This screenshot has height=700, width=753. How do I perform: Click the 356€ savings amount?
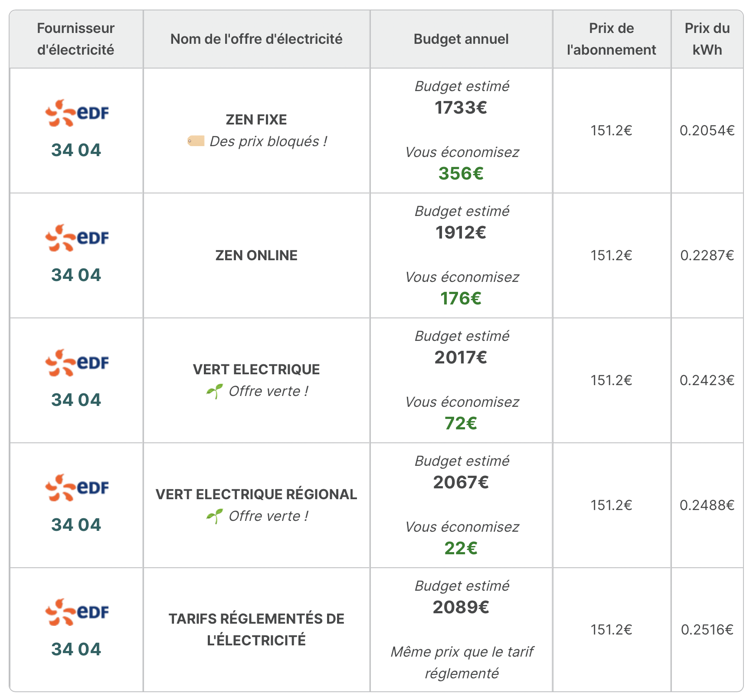pos(461,174)
